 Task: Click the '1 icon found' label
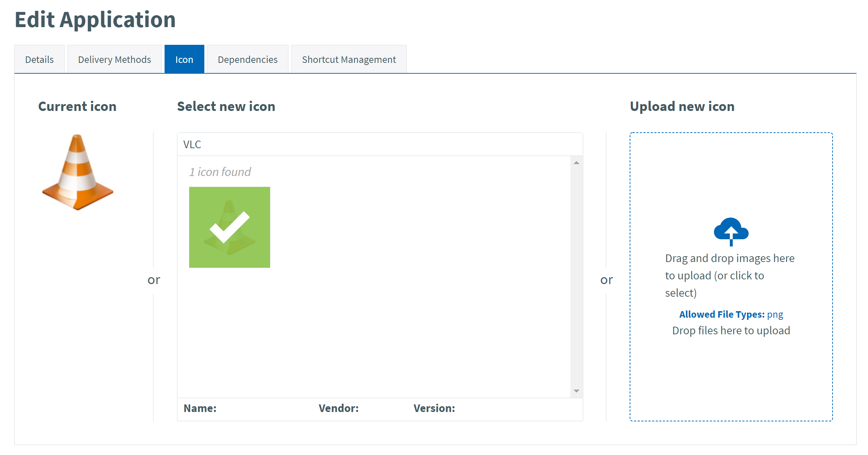pyautogui.click(x=220, y=172)
